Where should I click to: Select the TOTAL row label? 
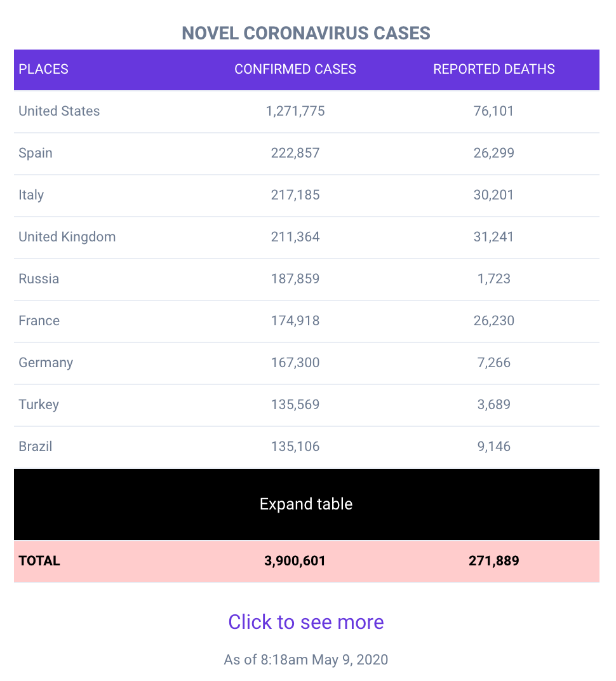(x=39, y=561)
